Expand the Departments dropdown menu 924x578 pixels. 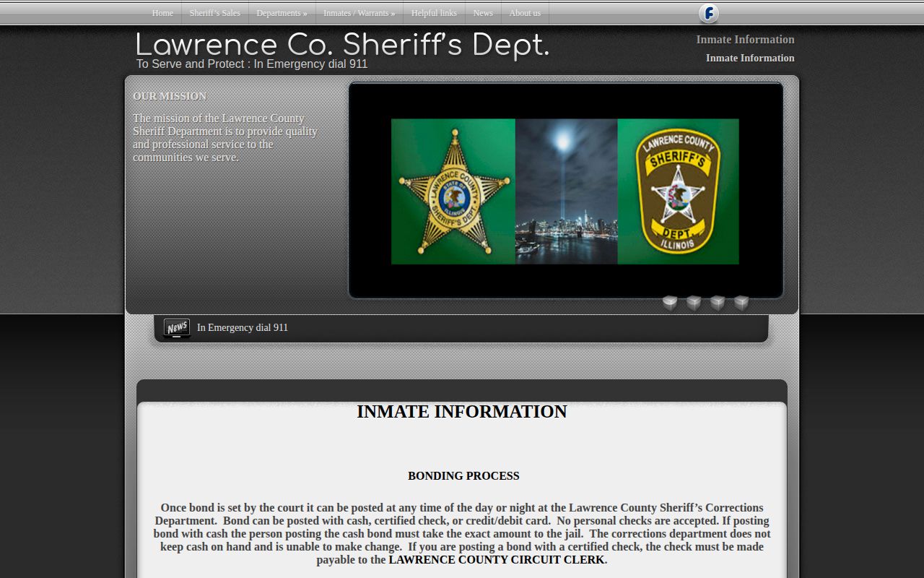tap(282, 13)
